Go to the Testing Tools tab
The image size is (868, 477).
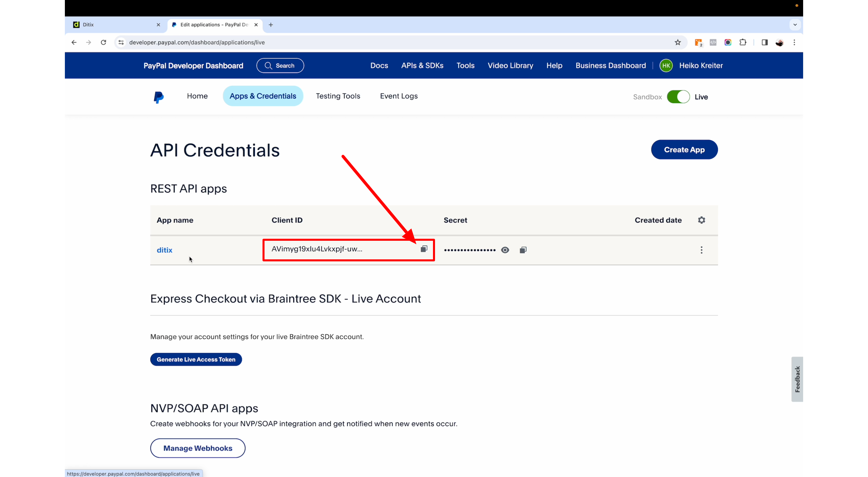tap(338, 96)
